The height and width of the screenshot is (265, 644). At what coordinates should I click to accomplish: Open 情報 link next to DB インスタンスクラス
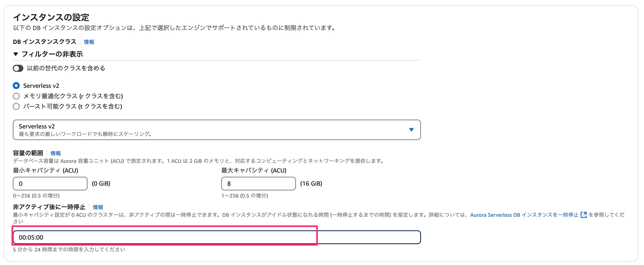click(89, 42)
